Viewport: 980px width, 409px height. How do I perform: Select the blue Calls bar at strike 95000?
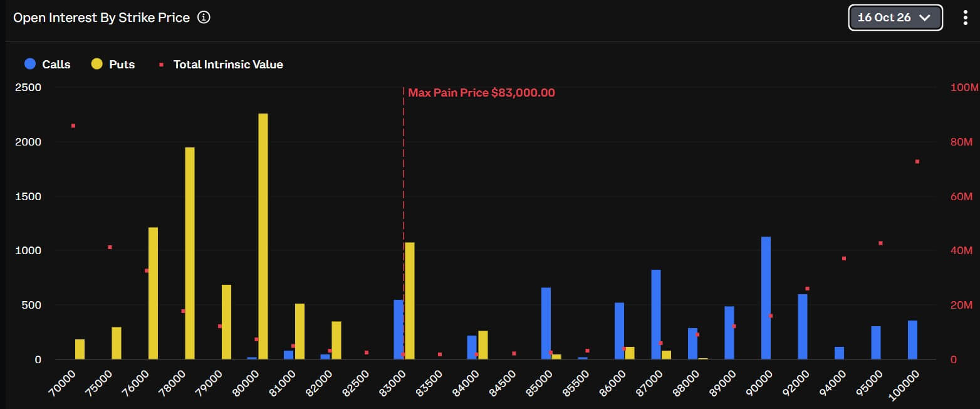tap(876, 343)
